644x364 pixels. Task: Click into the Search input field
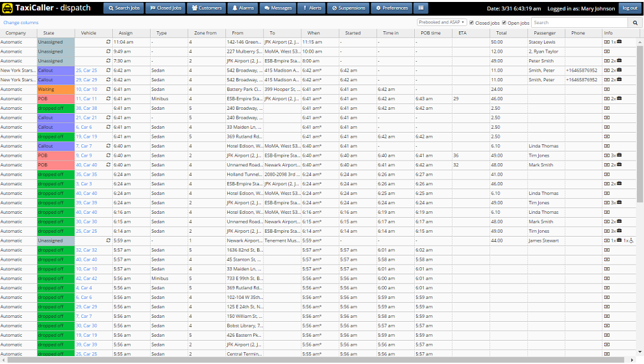pos(579,23)
